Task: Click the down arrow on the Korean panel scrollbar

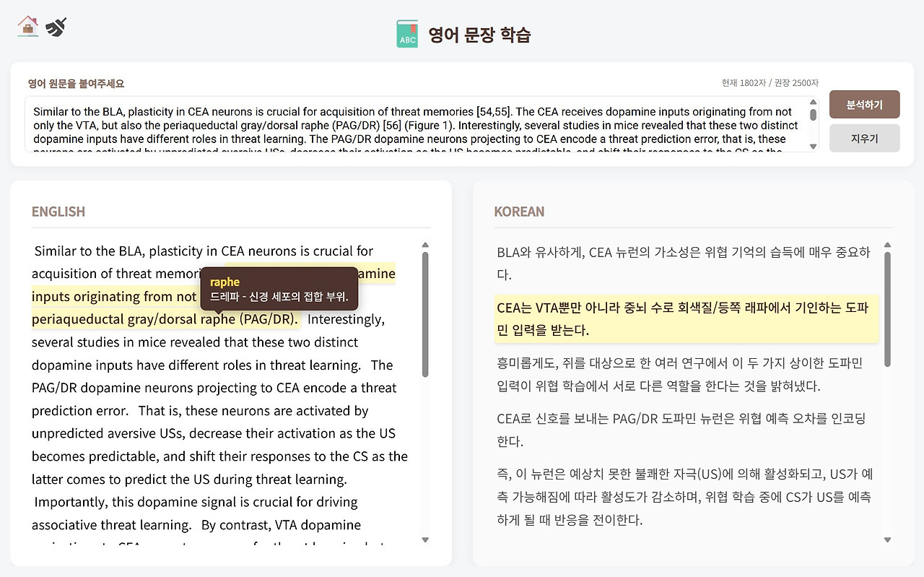Action: (888, 539)
